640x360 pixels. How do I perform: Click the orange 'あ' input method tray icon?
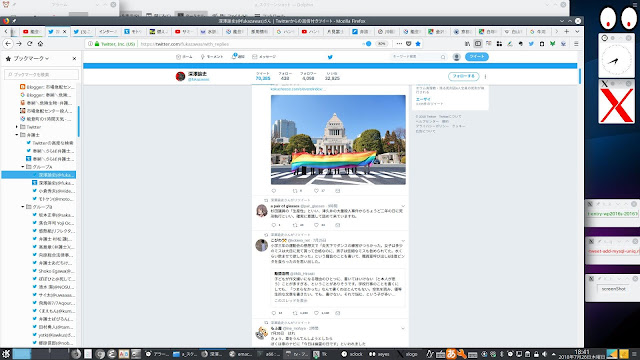click(451, 354)
